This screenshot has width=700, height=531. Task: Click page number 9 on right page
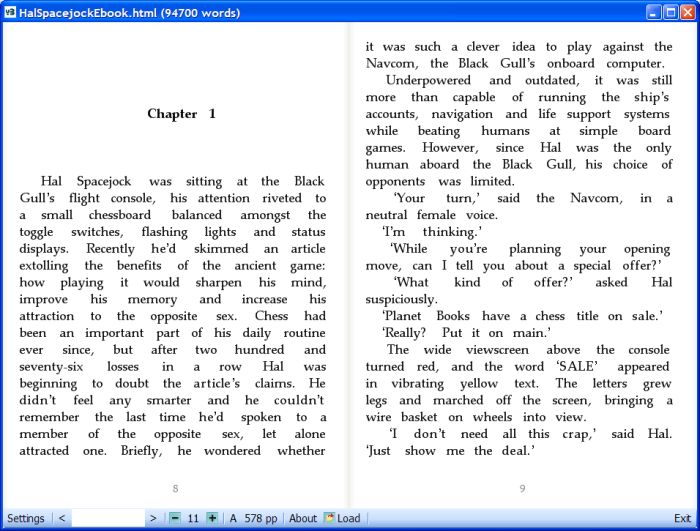[x=522, y=489]
